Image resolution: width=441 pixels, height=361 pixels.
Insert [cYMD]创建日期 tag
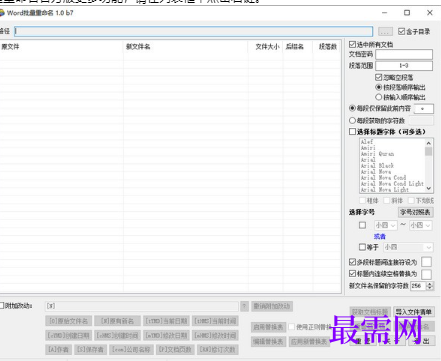(x=68, y=335)
